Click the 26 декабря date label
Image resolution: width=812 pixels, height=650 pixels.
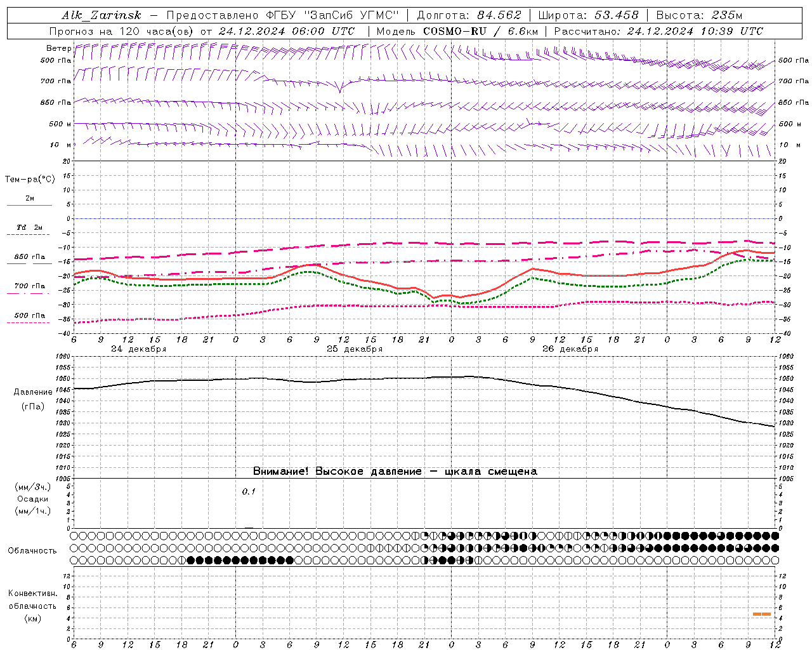570,349
